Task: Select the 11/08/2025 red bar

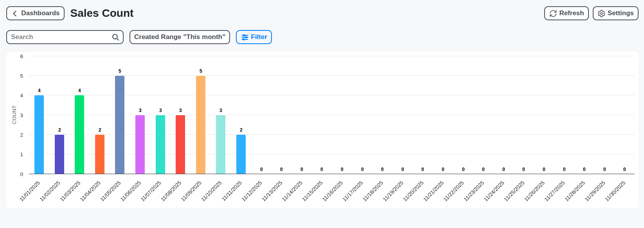Action: (x=180, y=144)
